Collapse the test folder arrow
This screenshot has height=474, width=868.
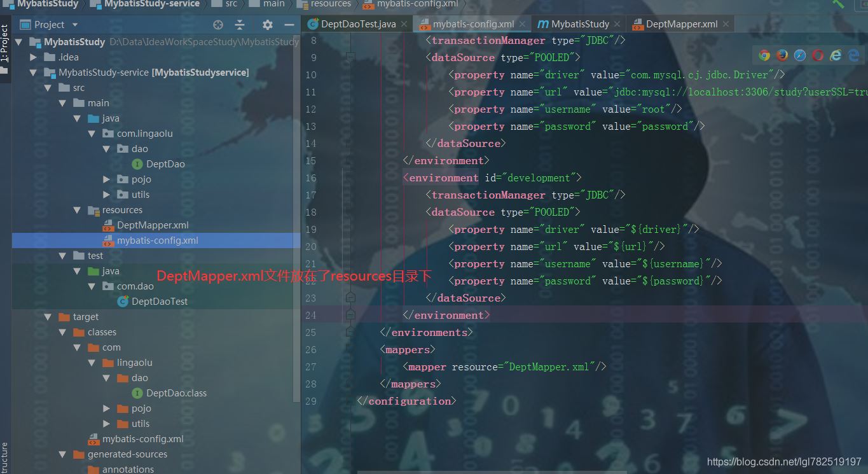[x=62, y=256]
